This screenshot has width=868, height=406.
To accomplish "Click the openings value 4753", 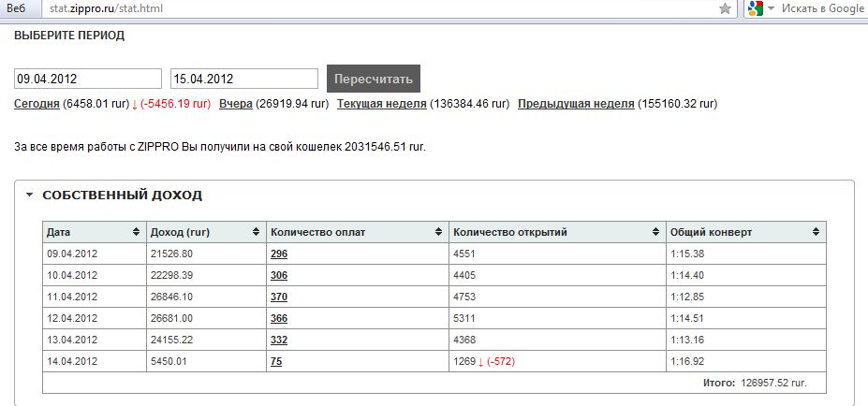I will 464,297.
